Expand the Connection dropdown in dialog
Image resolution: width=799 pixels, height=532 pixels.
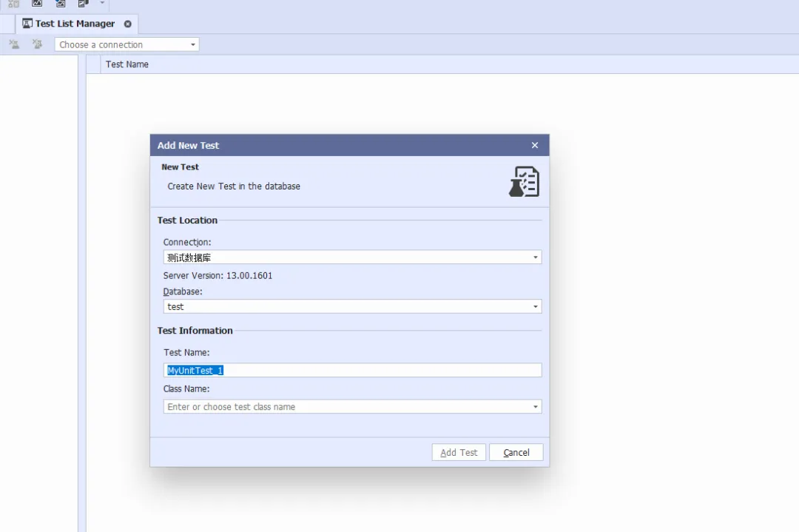tap(535, 257)
